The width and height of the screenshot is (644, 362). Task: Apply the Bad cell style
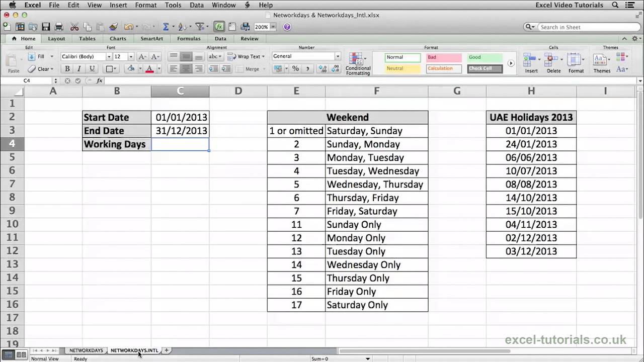[x=444, y=57]
